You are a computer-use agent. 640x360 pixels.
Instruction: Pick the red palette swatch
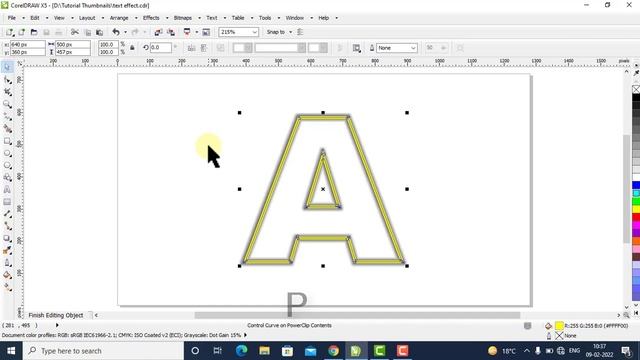pyautogui.click(x=636, y=218)
